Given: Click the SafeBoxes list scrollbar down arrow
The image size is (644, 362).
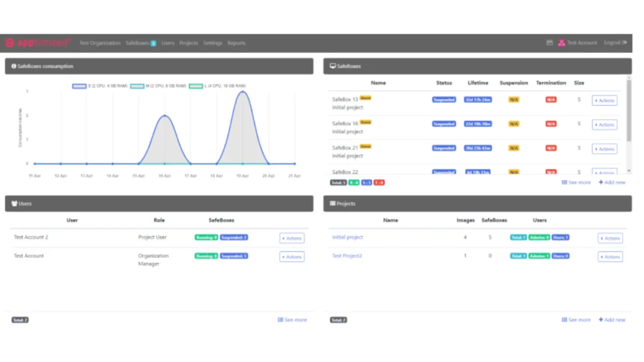Looking at the screenshot, I should click(x=629, y=171).
